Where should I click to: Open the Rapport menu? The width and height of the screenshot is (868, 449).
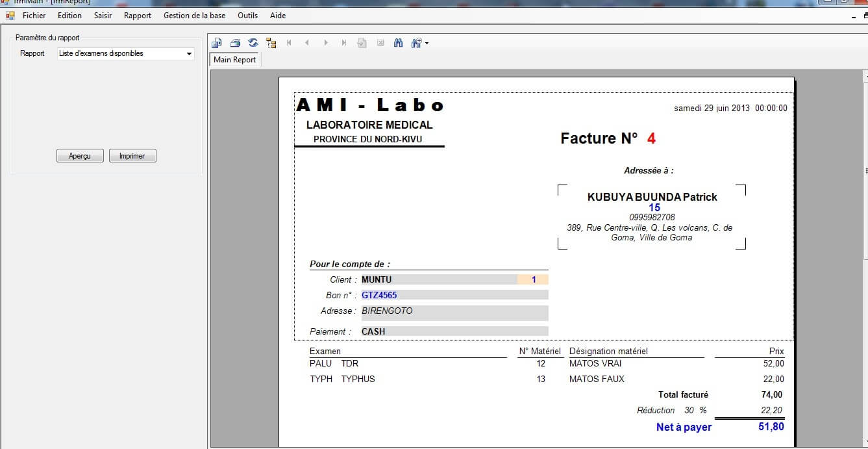tap(137, 15)
